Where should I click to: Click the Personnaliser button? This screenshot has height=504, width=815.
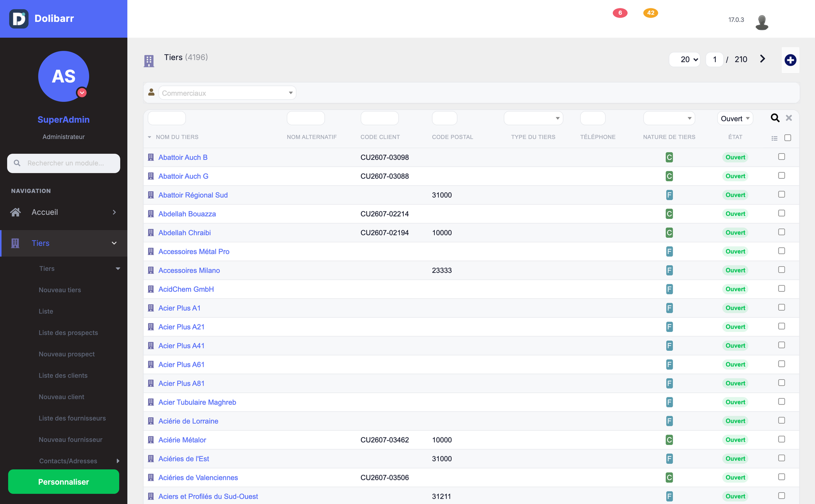tap(64, 482)
